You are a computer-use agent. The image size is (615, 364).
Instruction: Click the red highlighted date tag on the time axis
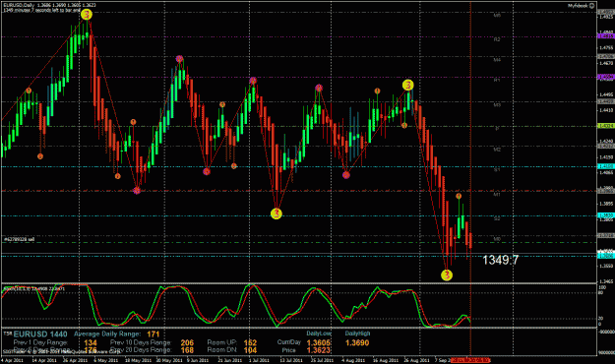[x=470, y=360]
